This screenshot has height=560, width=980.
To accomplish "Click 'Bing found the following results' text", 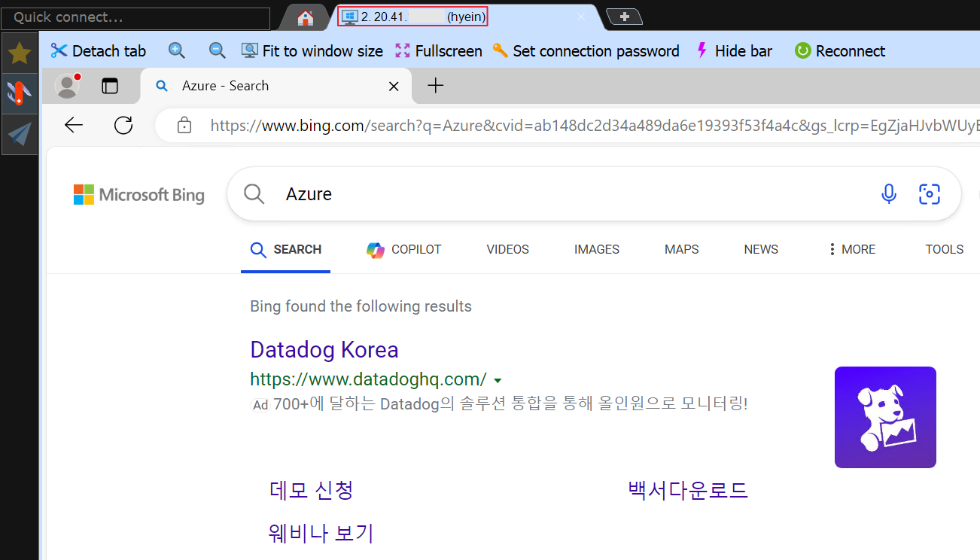I will (x=361, y=306).
